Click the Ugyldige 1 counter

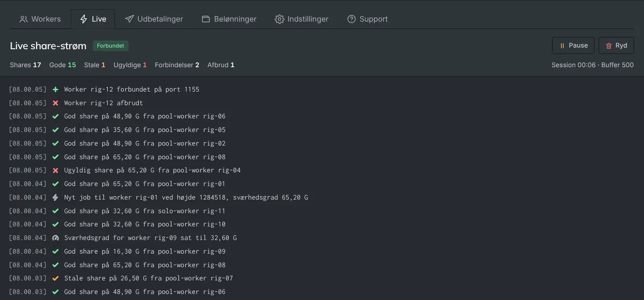tap(130, 65)
